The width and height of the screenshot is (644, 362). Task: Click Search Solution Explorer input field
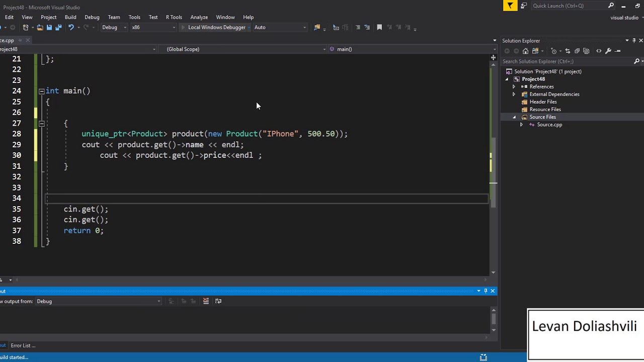(567, 61)
